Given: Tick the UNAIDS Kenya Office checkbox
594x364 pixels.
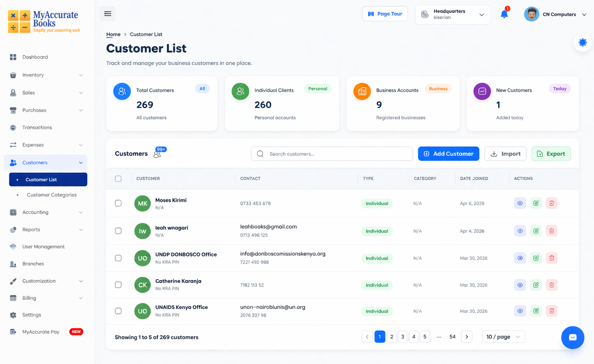Looking at the screenshot, I should pyautogui.click(x=118, y=311).
